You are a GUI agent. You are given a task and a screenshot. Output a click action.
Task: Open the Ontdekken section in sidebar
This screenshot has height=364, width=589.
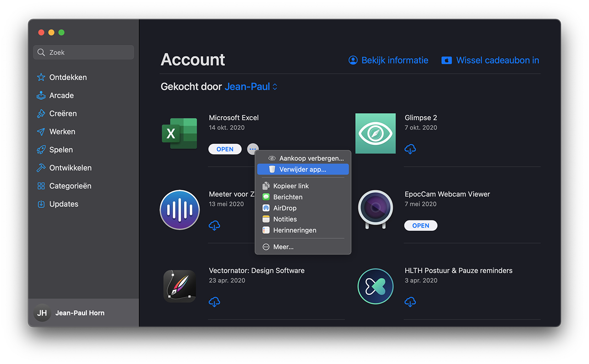tap(62, 77)
